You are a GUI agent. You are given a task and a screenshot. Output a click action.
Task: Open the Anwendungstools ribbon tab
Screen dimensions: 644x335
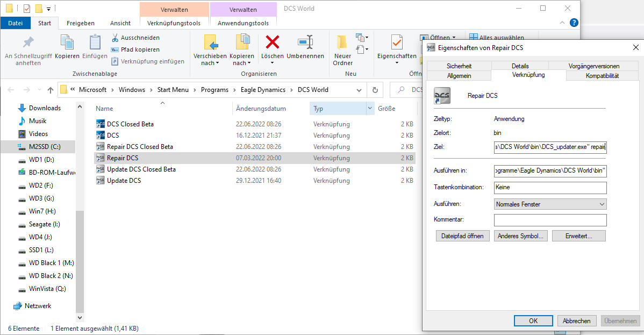(x=243, y=23)
